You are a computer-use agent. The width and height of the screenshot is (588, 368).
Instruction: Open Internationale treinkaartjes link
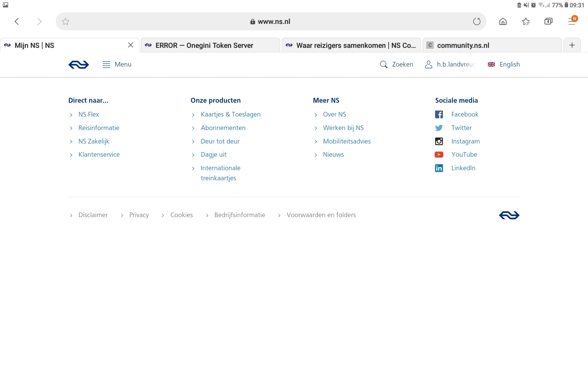tap(221, 173)
